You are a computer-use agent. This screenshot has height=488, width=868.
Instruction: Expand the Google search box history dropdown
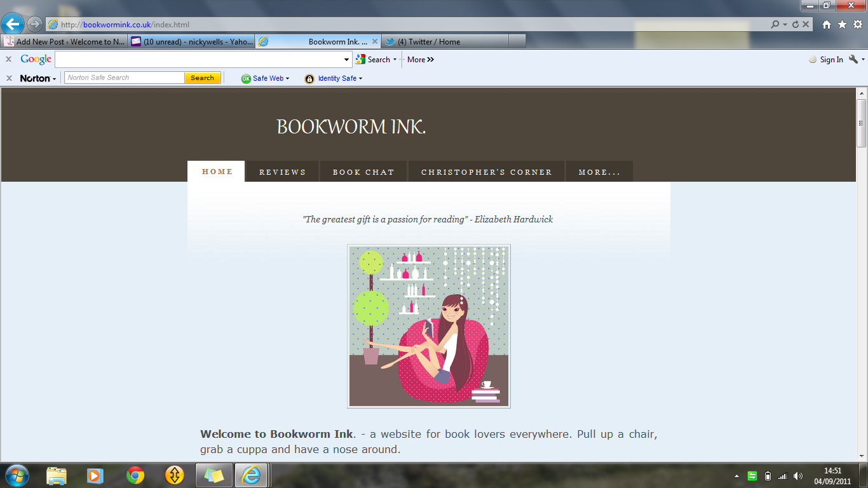click(346, 60)
